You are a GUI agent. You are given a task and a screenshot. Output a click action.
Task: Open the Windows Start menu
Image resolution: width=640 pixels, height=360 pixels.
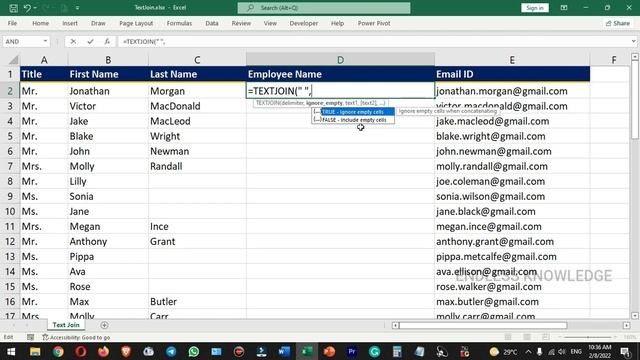coord(11,351)
